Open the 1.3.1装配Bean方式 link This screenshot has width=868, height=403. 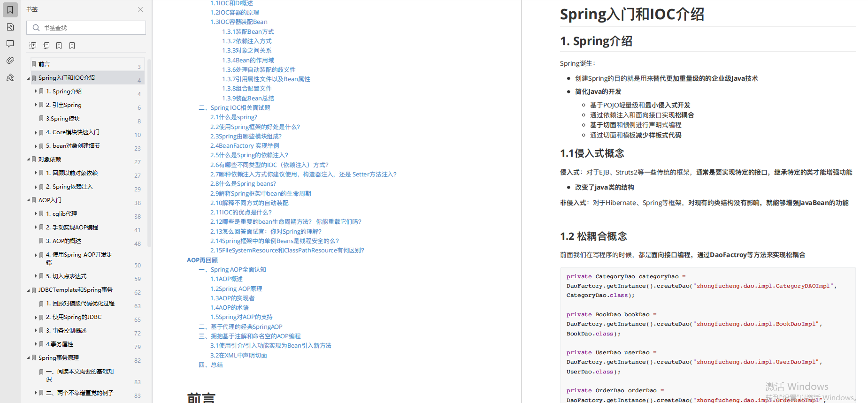[x=248, y=32]
